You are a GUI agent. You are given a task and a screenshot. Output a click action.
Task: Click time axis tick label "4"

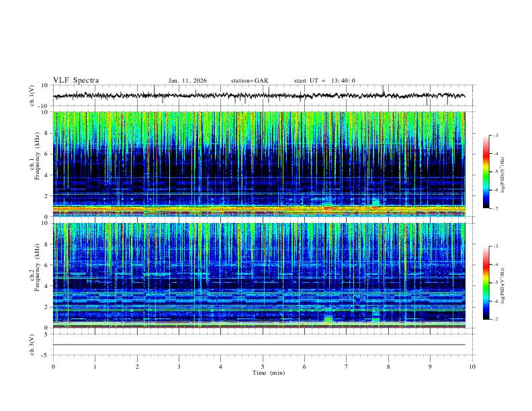click(220, 367)
